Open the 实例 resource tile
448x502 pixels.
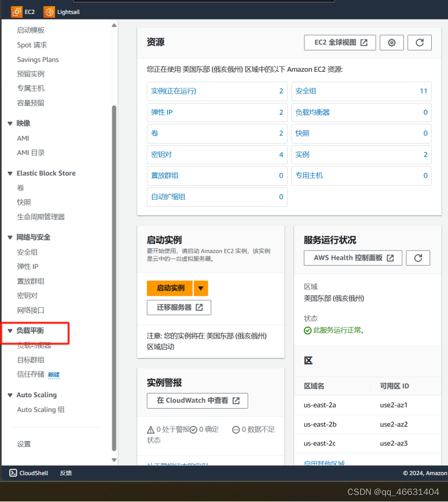tap(362, 154)
